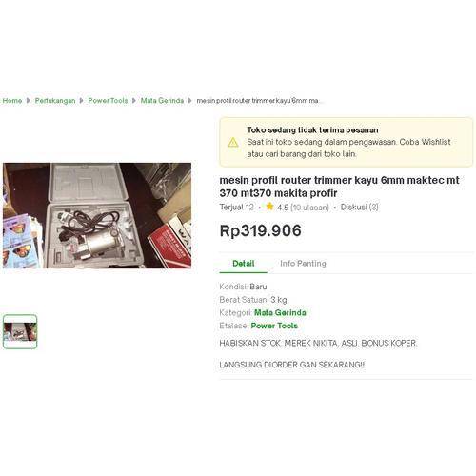The height and width of the screenshot is (476, 476).
Task: Click the product title text
Action: click(x=339, y=187)
